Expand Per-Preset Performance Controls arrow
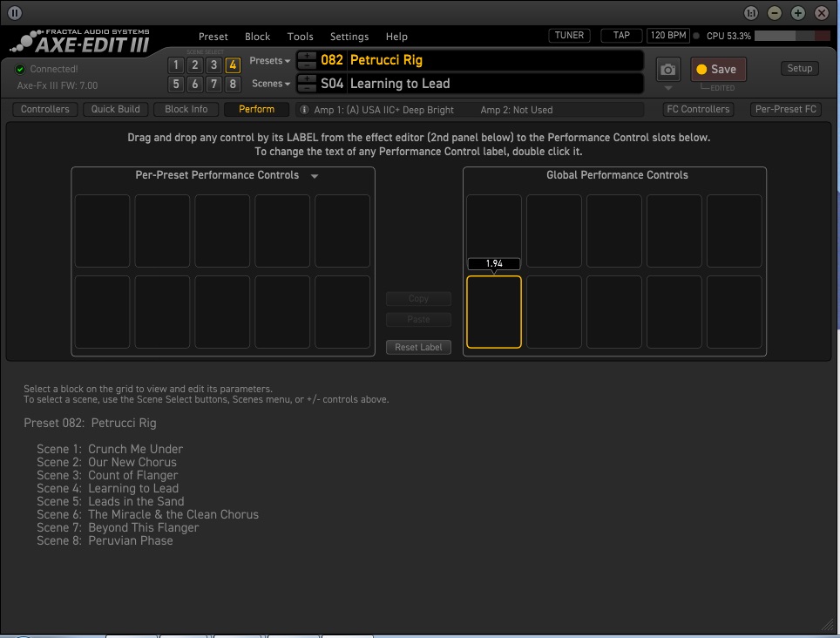This screenshot has width=840, height=638. tap(315, 176)
